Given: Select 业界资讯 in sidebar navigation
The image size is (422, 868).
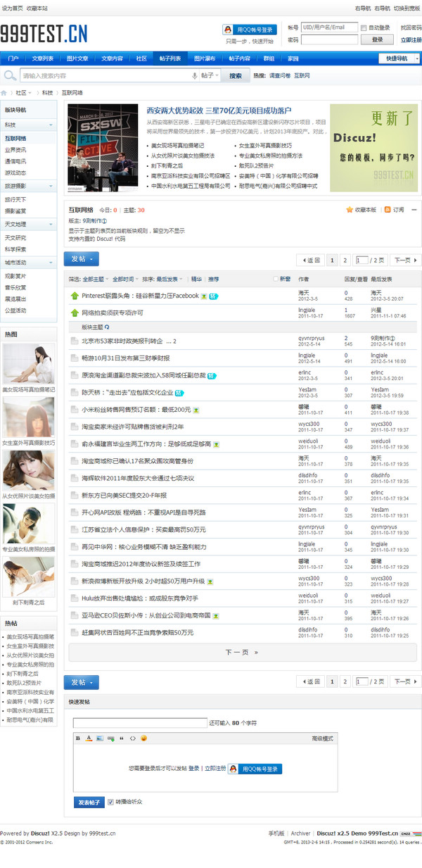Looking at the screenshot, I should (15, 150).
